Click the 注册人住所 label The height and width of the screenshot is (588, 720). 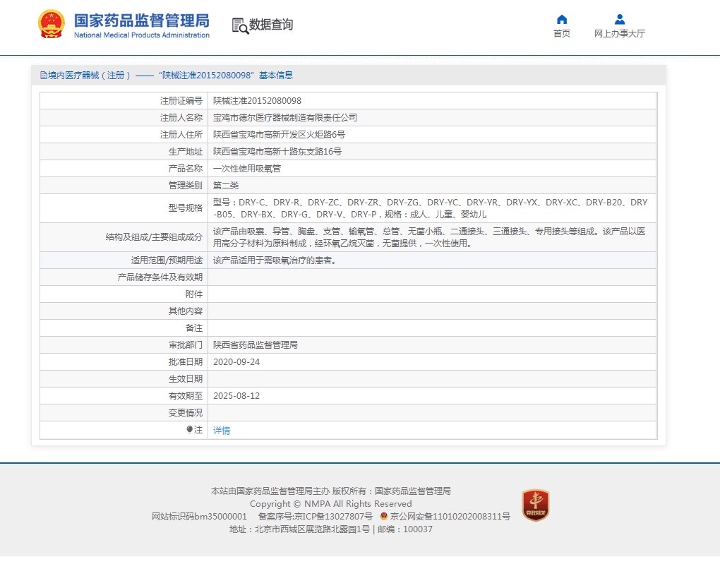(181, 135)
